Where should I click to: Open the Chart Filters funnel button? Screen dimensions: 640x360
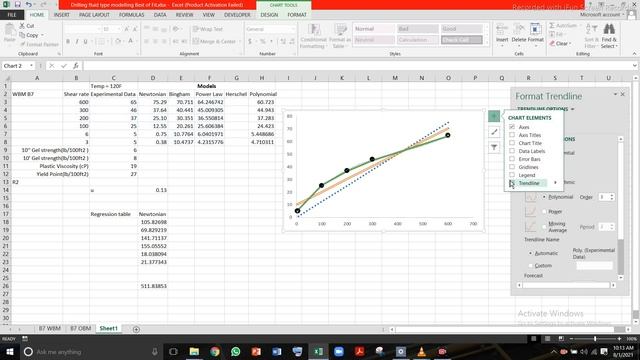[494, 147]
